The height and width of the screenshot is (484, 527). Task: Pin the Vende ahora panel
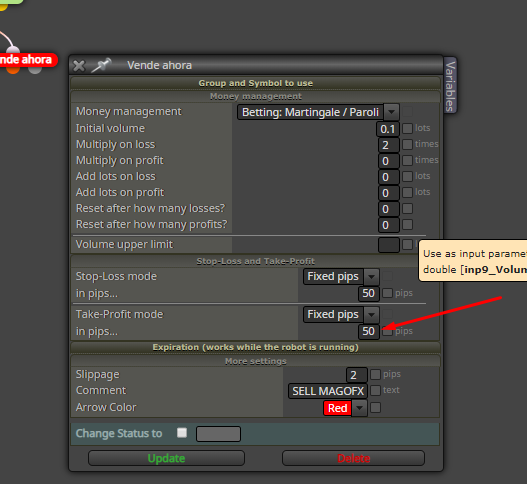click(x=101, y=65)
